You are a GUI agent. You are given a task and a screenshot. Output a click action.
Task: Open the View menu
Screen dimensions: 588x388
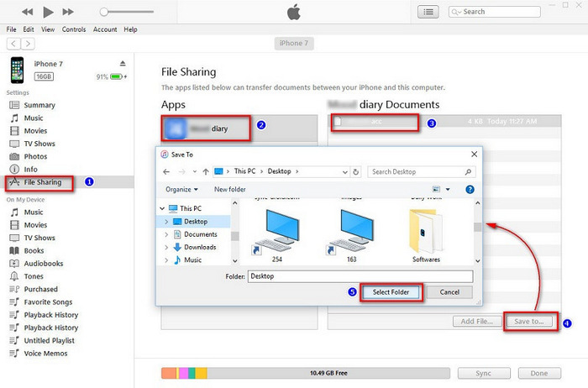click(48, 29)
